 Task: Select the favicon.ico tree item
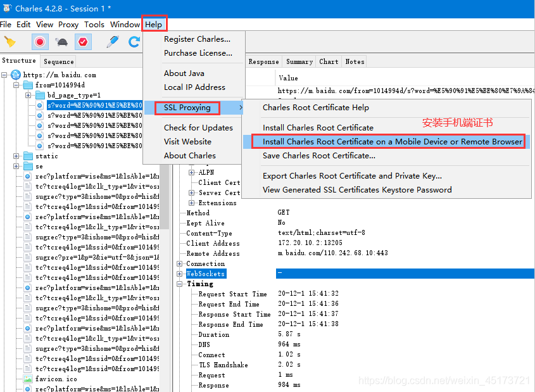(56, 379)
